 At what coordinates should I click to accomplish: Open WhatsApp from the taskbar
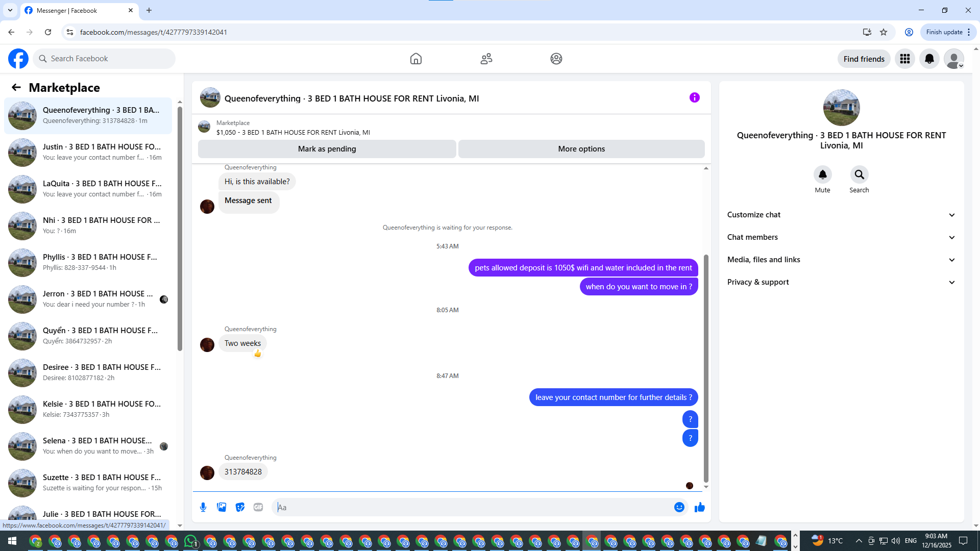191,541
